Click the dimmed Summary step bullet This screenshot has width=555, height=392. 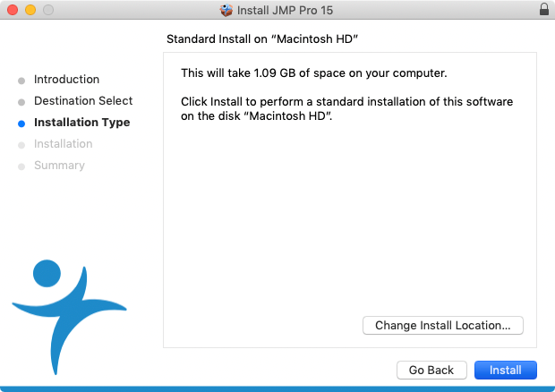tap(21, 166)
